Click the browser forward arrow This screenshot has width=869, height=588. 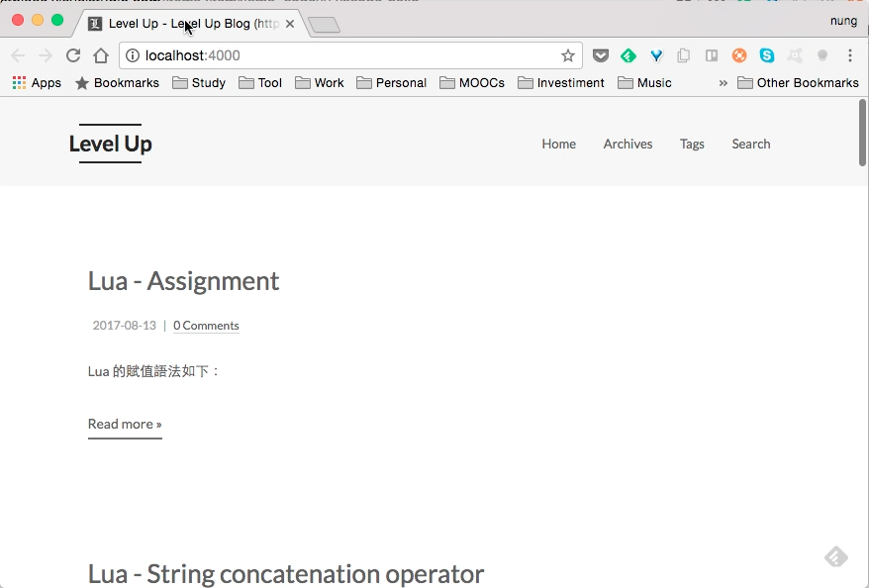[46, 55]
